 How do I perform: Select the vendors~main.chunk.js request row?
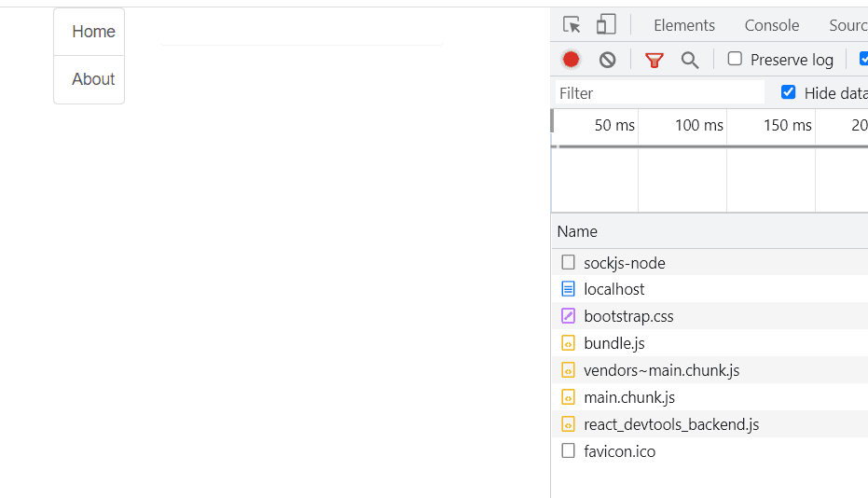click(x=710, y=370)
